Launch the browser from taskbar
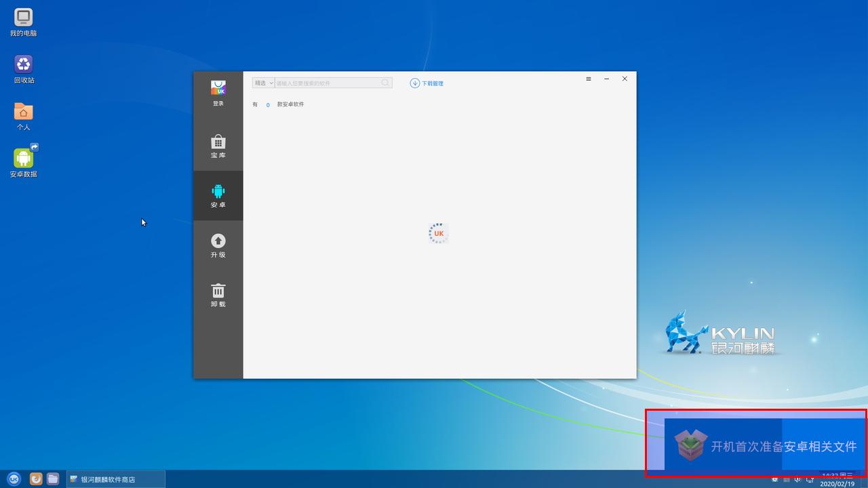 (36, 479)
